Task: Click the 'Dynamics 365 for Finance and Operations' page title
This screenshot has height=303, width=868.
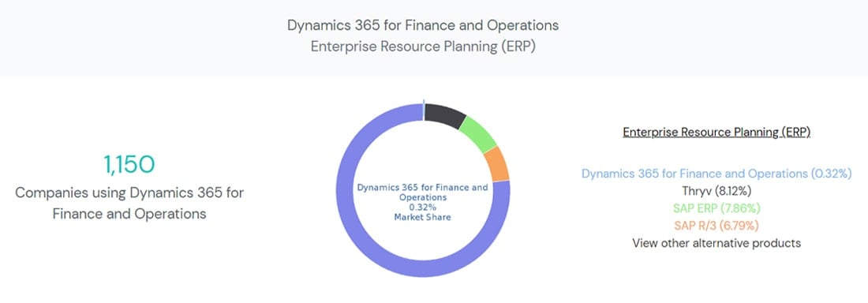Action: pyautogui.click(x=423, y=25)
